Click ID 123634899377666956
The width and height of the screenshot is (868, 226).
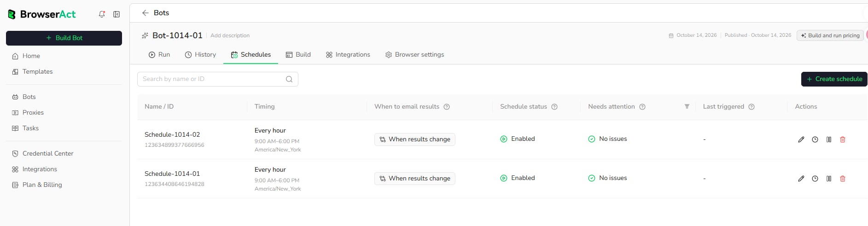(175, 145)
